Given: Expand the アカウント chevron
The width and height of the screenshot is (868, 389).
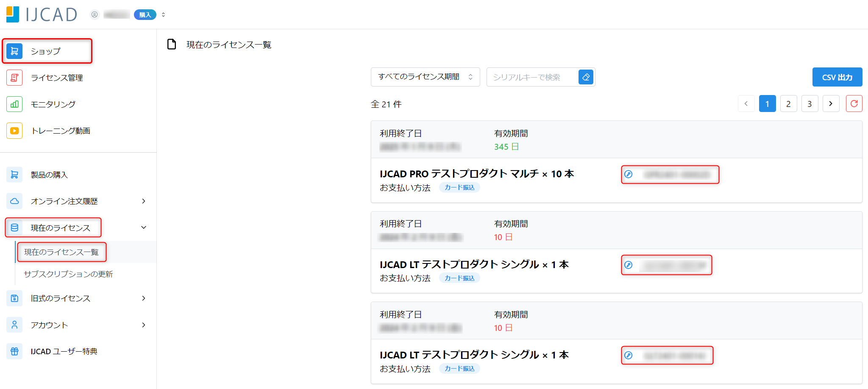Looking at the screenshot, I should 144,325.
